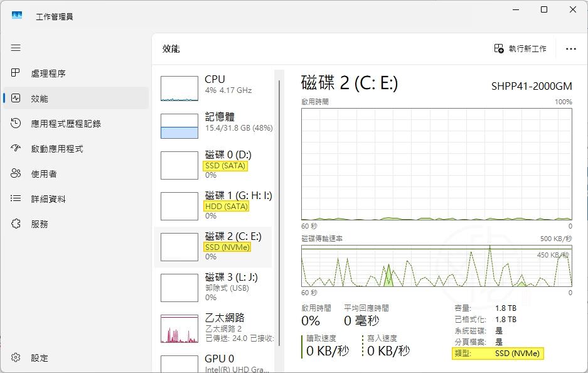The width and height of the screenshot is (588, 373).
Task: Click the 處理程序 sidebar icon
Action: pos(16,73)
